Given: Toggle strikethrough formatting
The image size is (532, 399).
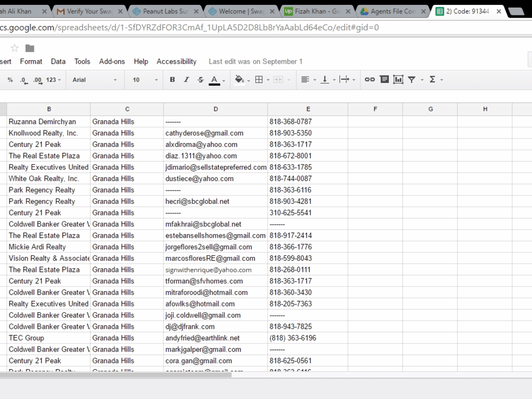Looking at the screenshot, I should pos(201,80).
